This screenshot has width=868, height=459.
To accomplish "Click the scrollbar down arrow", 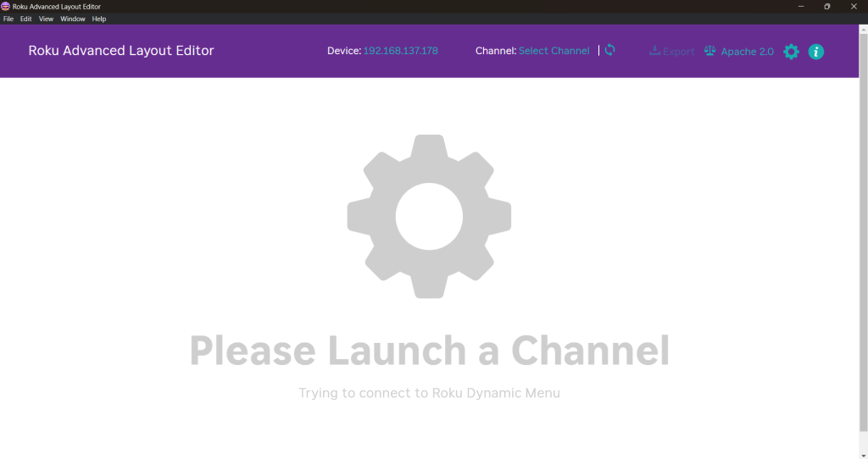I will [863, 455].
